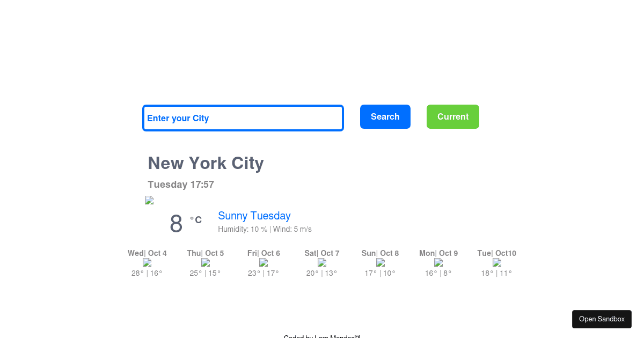
Task: Click the Humidity and Wind details line
Action: (x=265, y=229)
